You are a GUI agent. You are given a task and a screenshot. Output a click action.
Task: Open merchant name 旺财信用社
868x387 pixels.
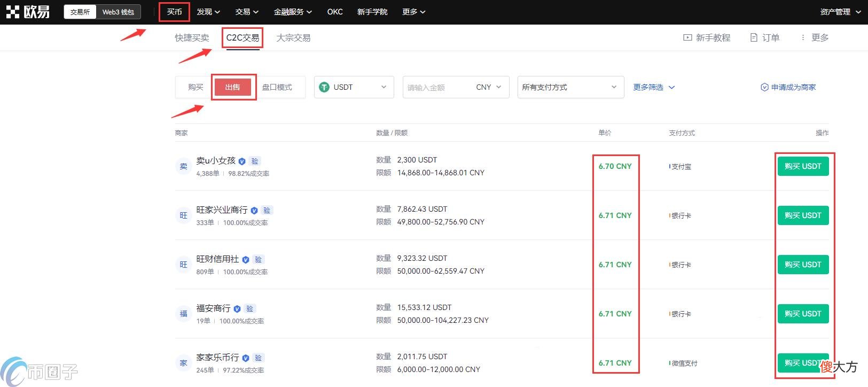click(x=217, y=259)
